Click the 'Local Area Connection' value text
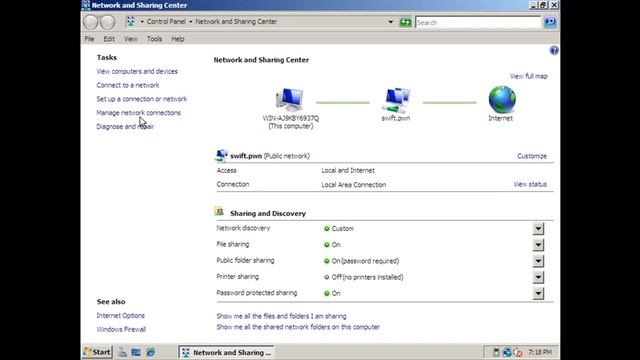 coord(353,184)
